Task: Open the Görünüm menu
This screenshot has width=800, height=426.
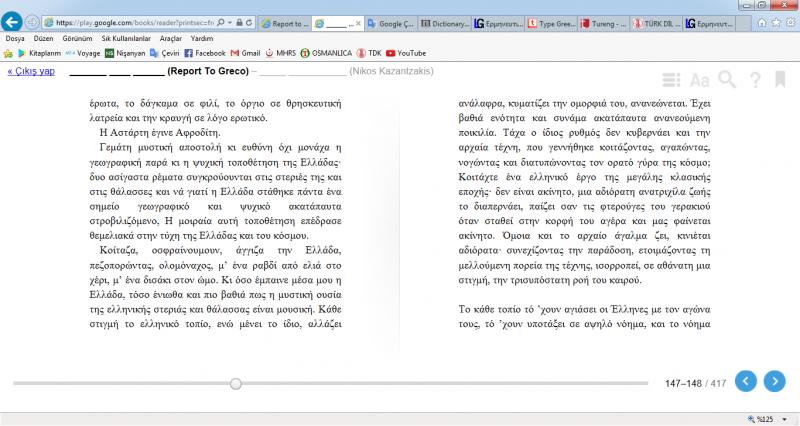Action: (x=77, y=38)
